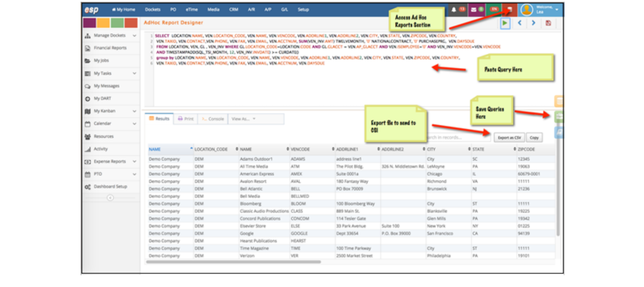Open the Setup menu
Viewport: 644px width, 287px height.
click(x=303, y=9)
